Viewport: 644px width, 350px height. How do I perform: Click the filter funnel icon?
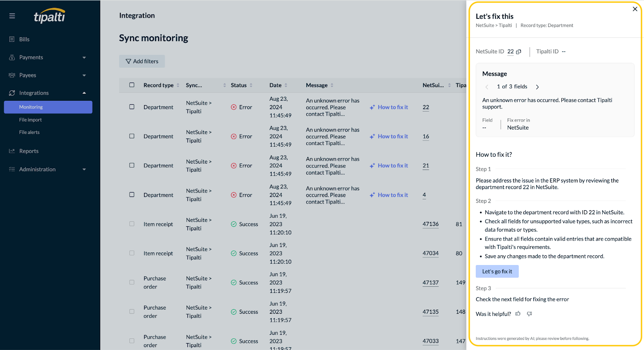coord(128,61)
